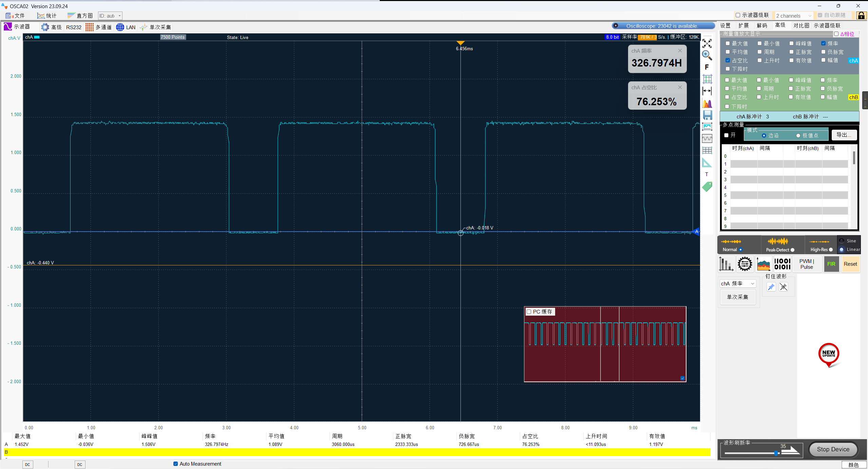Open the 多通道 multi-channel toolbar item
868x469 pixels.
[x=98, y=27]
